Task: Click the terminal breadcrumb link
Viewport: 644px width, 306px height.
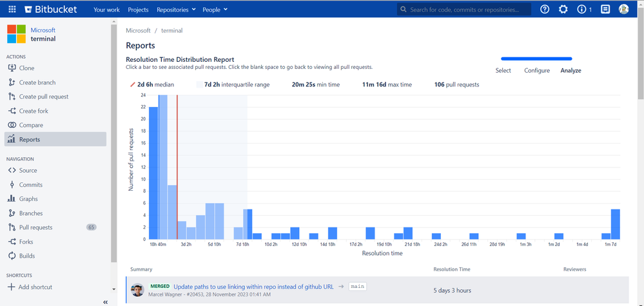Action: (x=171, y=30)
